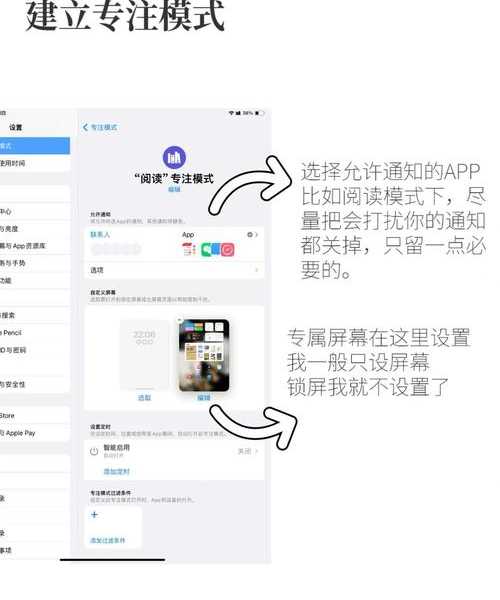Open the Apple Pay sidebar item
This screenshot has width=500, height=600.
[x=34, y=433]
